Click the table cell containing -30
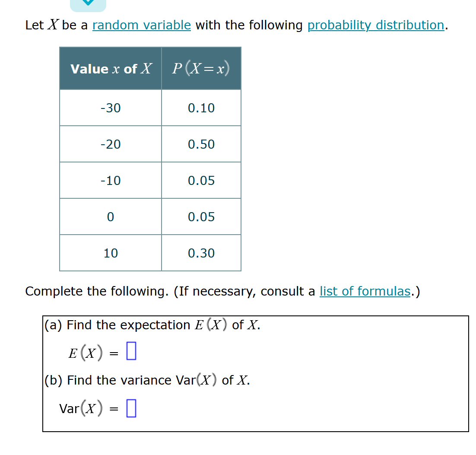 pos(110,108)
